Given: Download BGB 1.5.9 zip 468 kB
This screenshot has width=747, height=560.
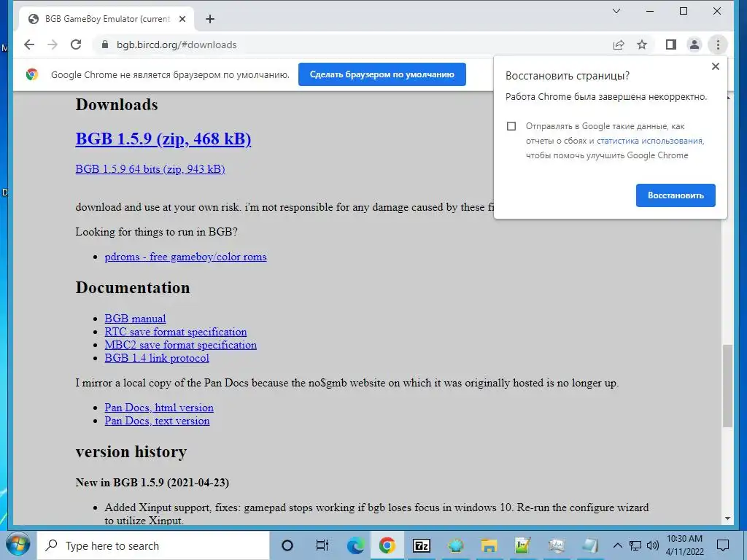Looking at the screenshot, I should tap(163, 139).
